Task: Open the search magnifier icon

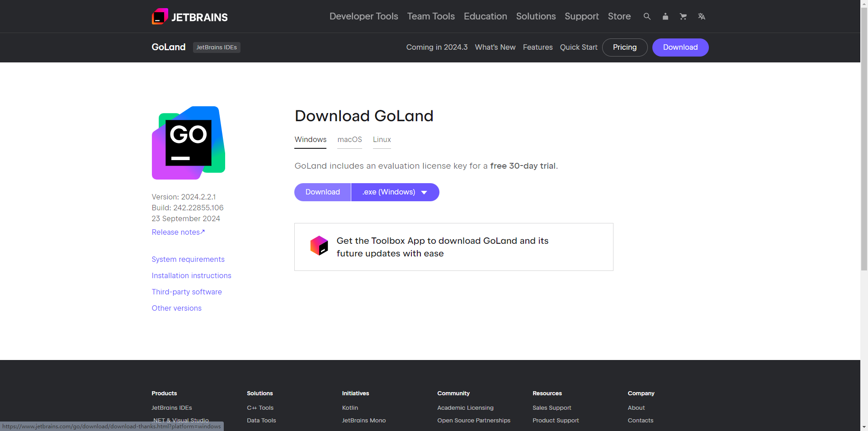Action: [x=647, y=16]
